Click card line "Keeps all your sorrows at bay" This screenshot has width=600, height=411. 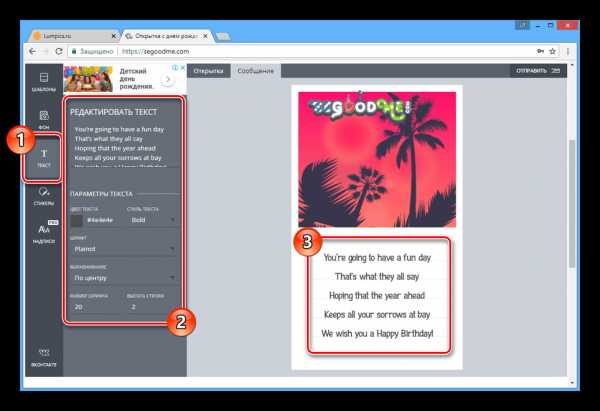coord(377,315)
